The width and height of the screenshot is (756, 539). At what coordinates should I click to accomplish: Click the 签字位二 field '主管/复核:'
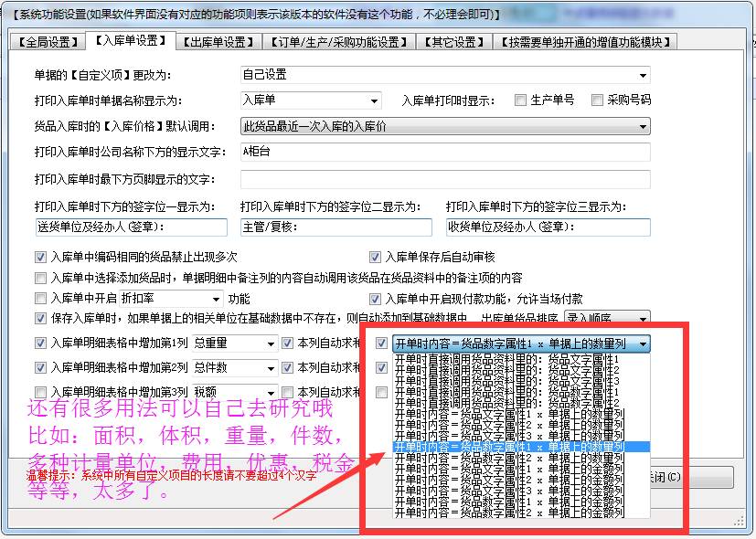click(335, 227)
